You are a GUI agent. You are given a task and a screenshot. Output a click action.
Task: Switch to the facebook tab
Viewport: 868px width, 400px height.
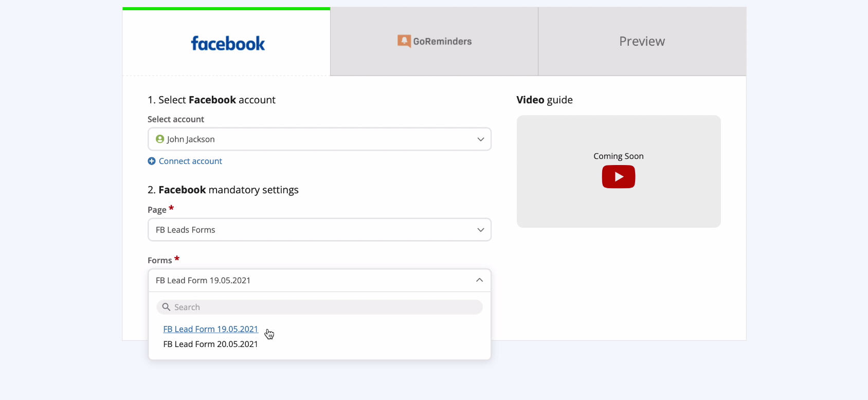tap(226, 42)
